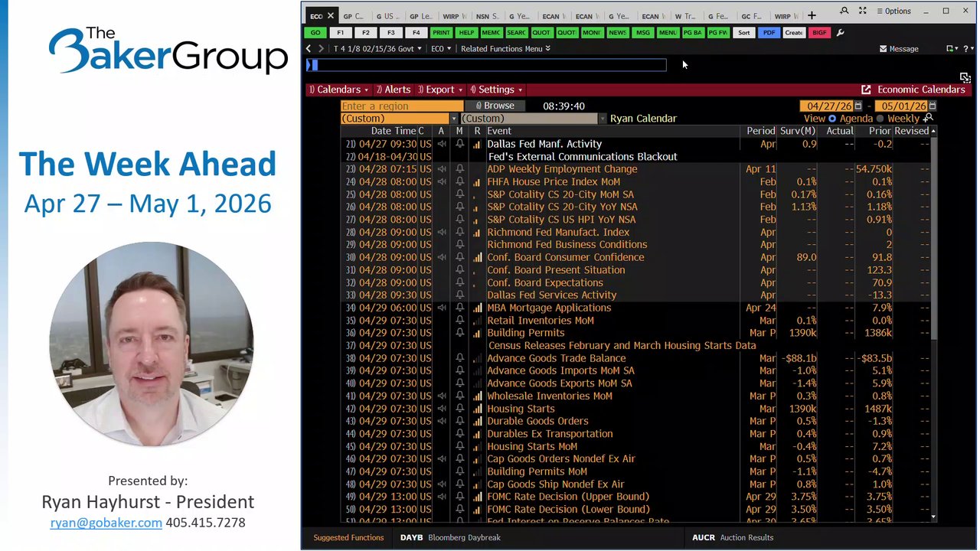Close the ECO tab
980x551 pixels.
click(x=331, y=15)
